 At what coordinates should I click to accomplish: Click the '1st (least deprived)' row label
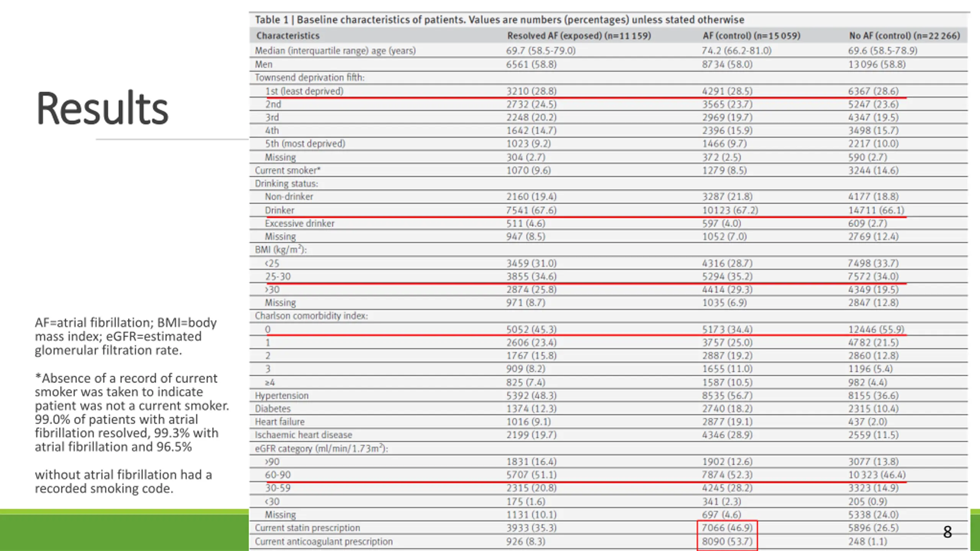304,91
